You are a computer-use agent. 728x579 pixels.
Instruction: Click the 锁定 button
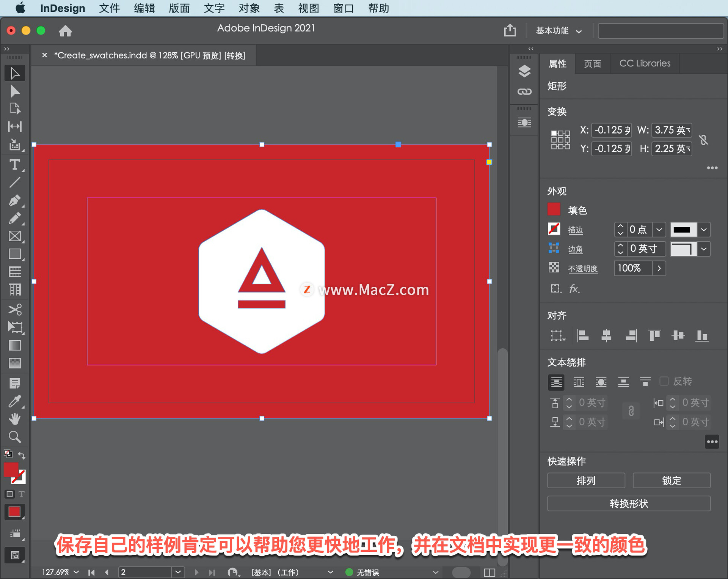point(672,480)
